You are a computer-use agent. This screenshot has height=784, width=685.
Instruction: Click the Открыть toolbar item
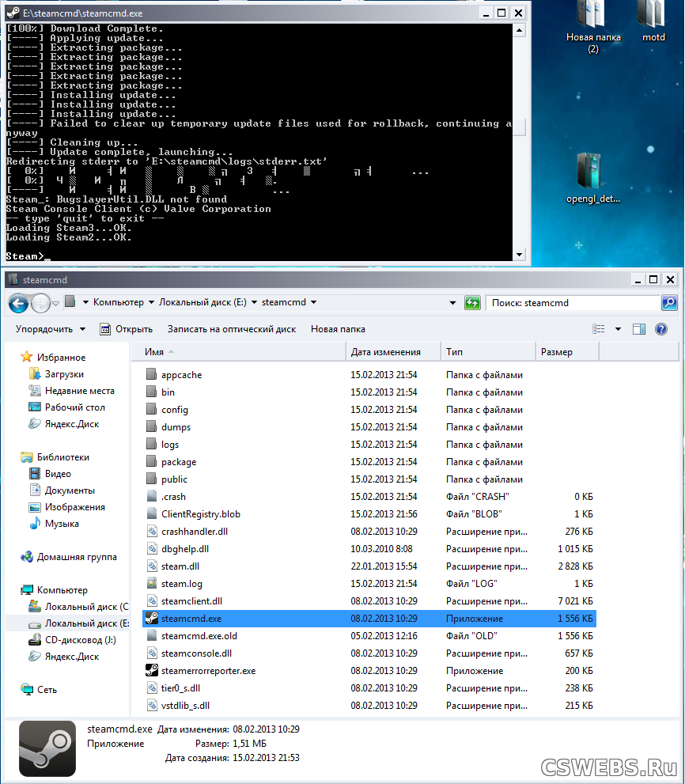coord(126,329)
